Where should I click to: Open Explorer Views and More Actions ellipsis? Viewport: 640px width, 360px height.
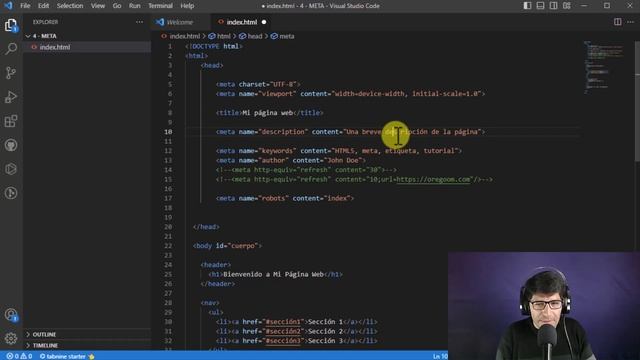pos(140,22)
